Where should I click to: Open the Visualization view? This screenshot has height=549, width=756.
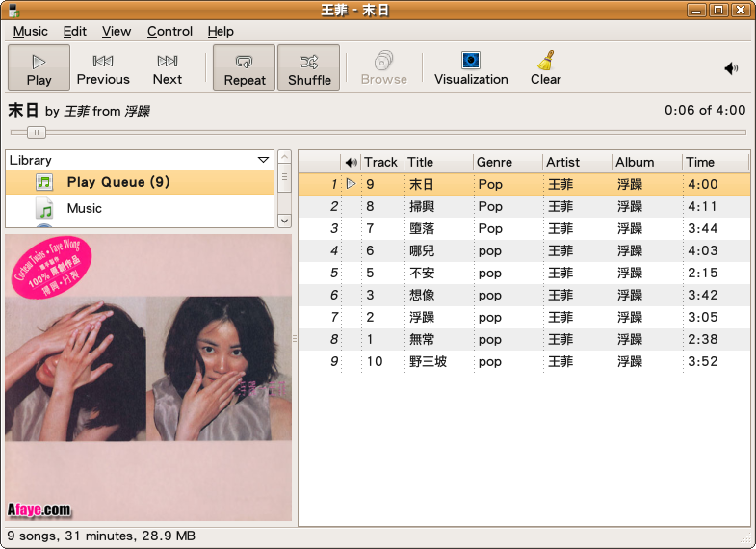(x=471, y=67)
